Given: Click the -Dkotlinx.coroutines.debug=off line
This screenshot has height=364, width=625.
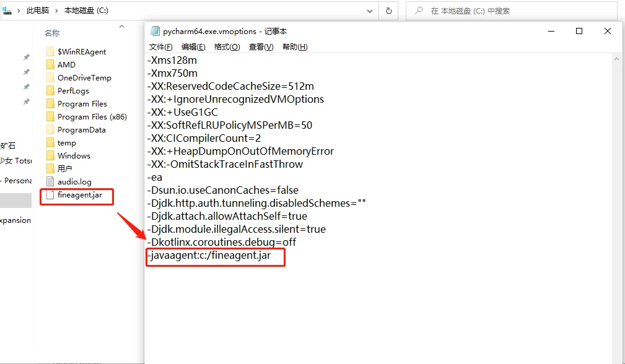Looking at the screenshot, I should (222, 242).
